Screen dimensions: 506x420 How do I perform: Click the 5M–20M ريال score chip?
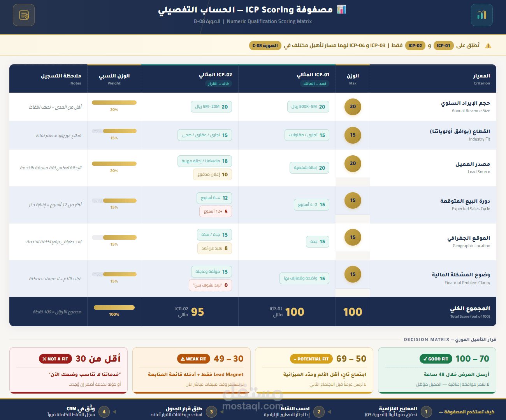tap(211, 107)
